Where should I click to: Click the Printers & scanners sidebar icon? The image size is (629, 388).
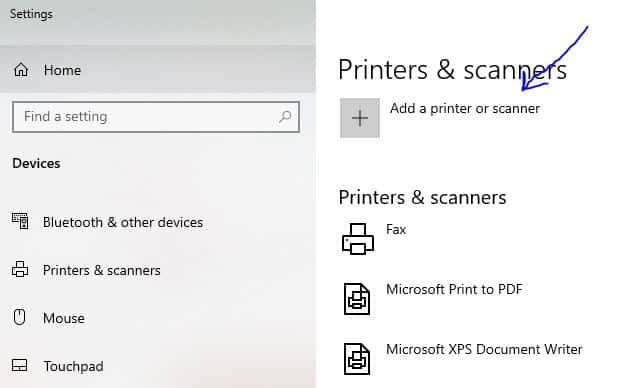20,269
